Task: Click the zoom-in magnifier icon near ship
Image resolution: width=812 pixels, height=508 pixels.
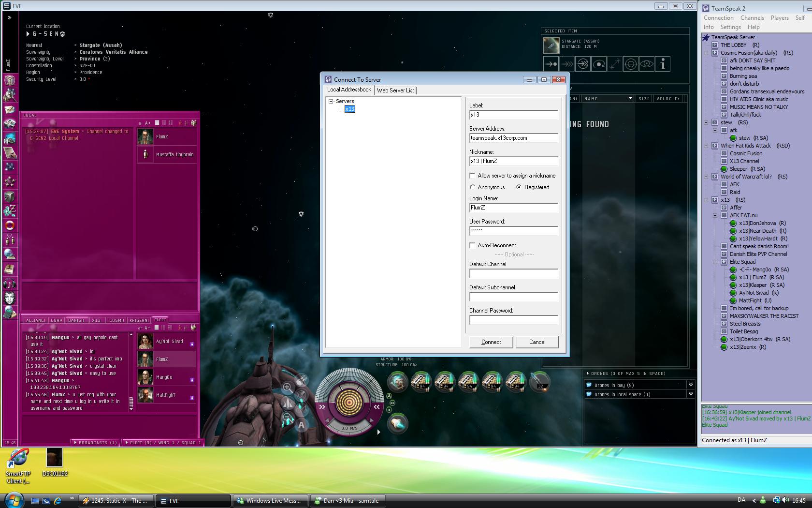Action: 287,387
